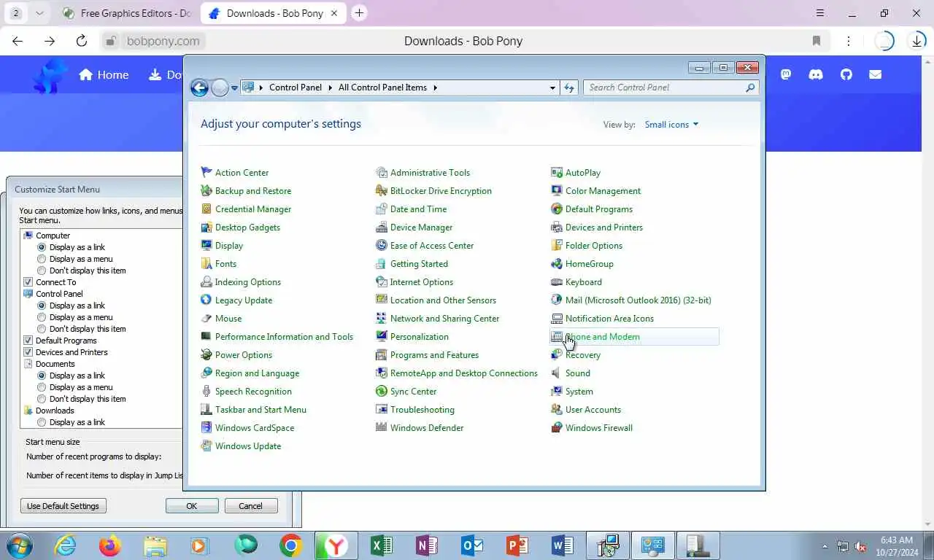Open the Speech Recognition microphone icon
The width and height of the screenshot is (934, 560).
[207, 392]
